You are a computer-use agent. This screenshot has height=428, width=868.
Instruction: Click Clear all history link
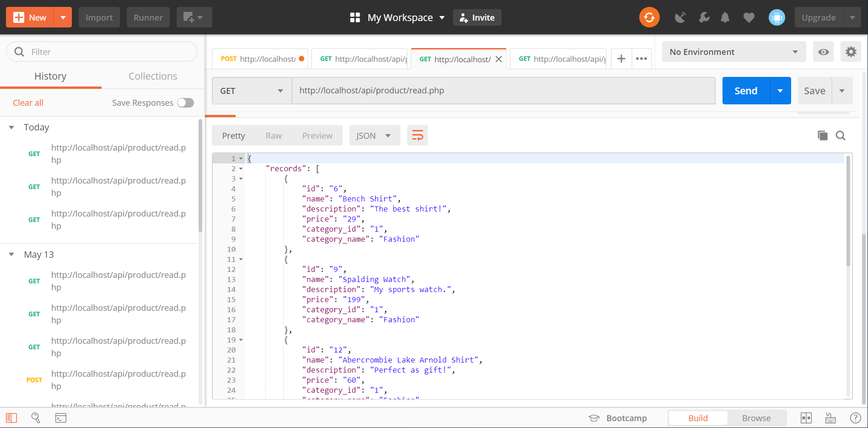[x=28, y=103]
